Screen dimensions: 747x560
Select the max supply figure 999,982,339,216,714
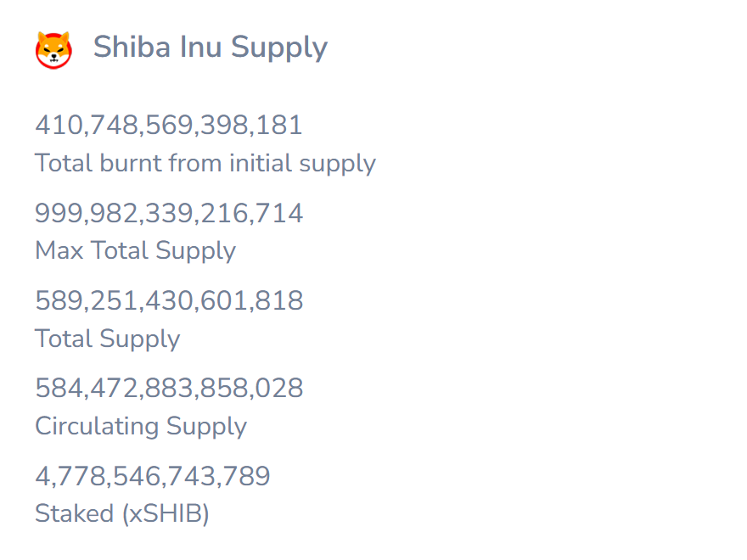coord(169,213)
